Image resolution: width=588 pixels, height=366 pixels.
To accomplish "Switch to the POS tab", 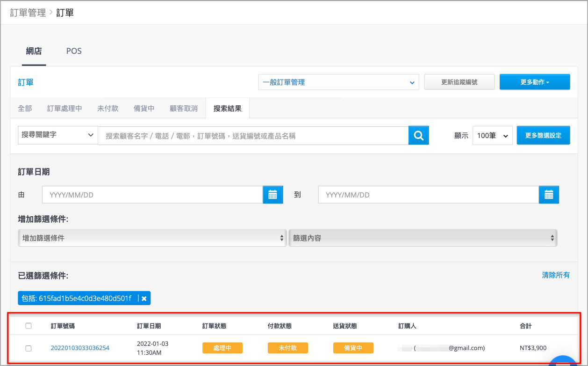I will click(x=74, y=51).
